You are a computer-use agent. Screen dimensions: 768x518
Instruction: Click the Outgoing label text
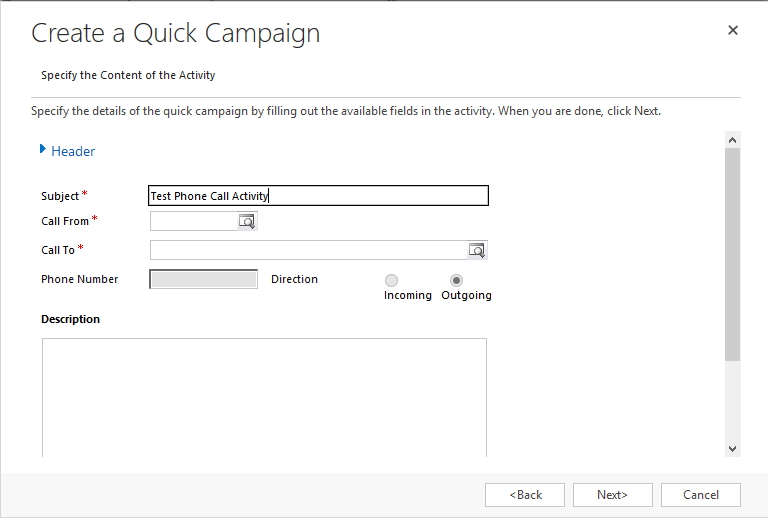(466, 295)
